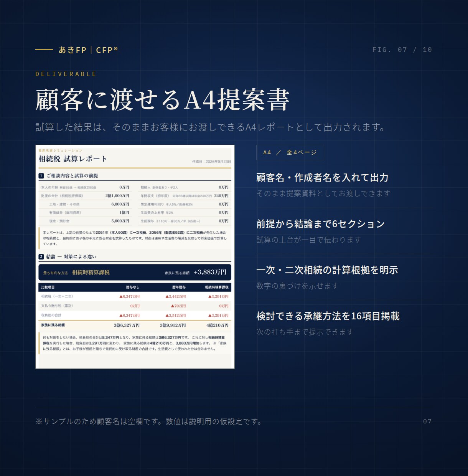
Task: Click the '財産の合計（相続税評価額）' label
Action: click(62, 196)
